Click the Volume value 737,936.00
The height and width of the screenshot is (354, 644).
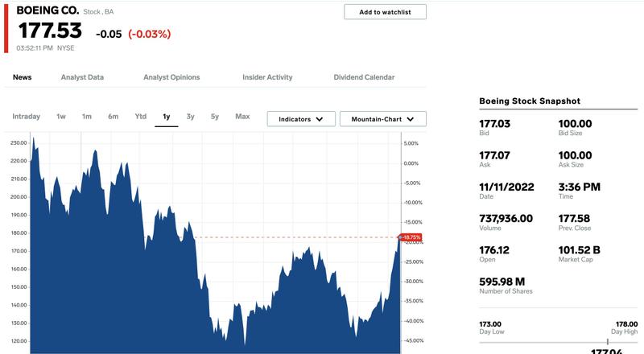point(506,219)
